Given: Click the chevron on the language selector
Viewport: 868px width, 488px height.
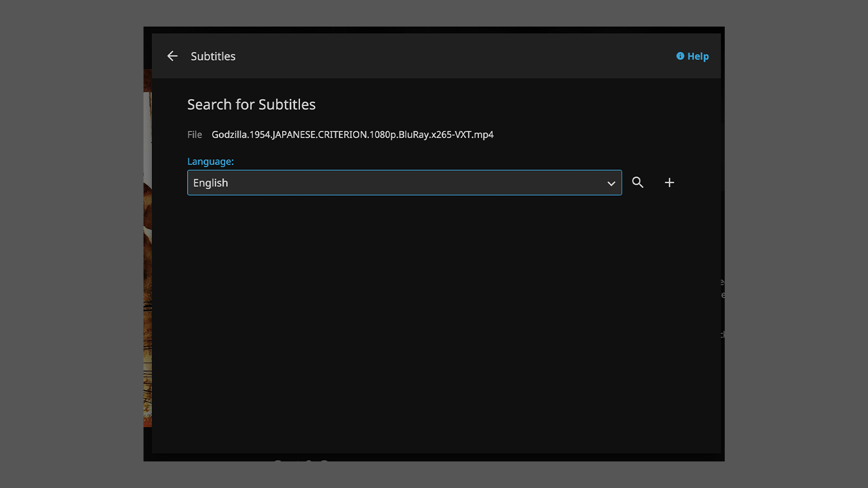Looking at the screenshot, I should 611,183.
